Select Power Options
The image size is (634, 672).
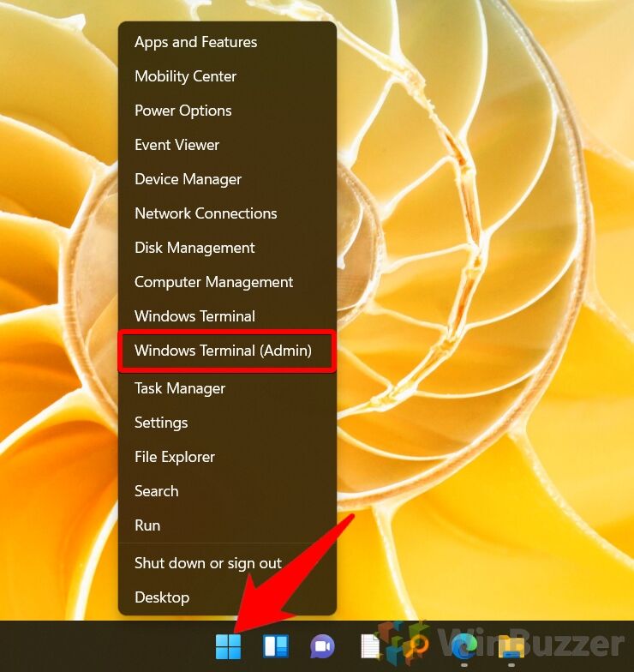[x=227, y=111]
